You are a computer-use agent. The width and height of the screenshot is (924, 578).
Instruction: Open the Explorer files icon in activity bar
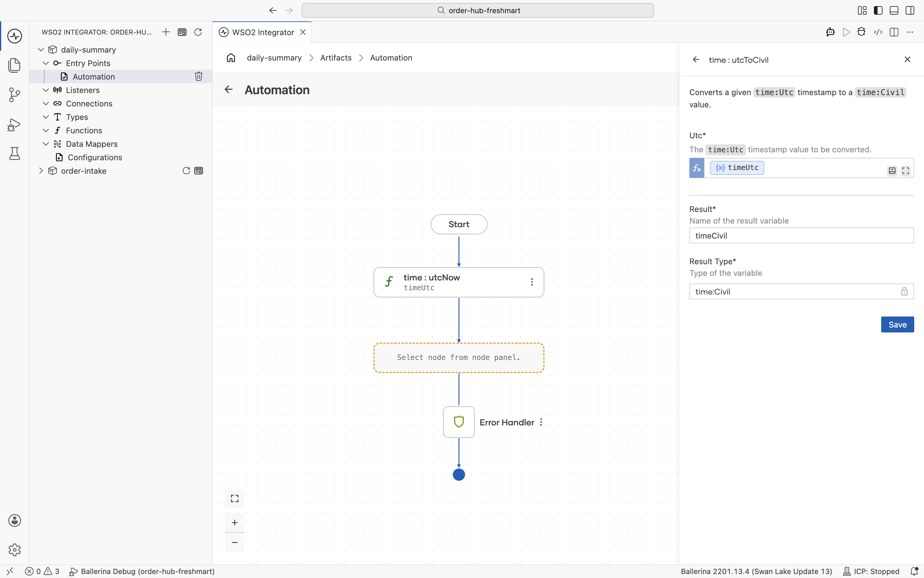[x=14, y=65]
